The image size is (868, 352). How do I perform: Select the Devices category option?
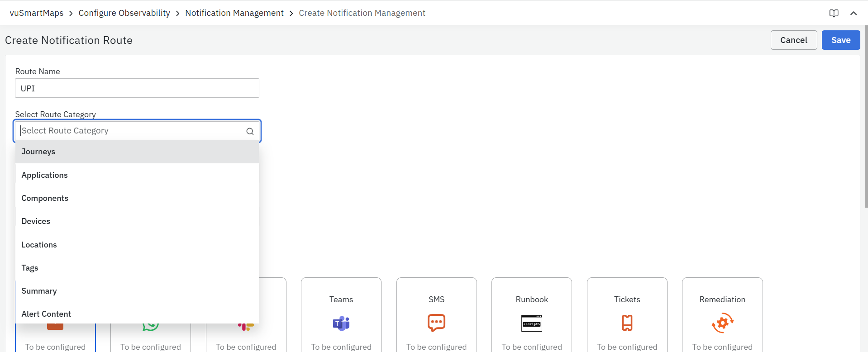point(36,221)
